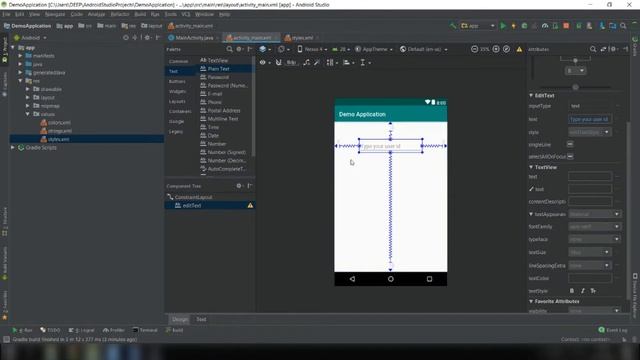Search attributes with the magnifier icon
Screen dimensions: 640x360
[x=593, y=49]
